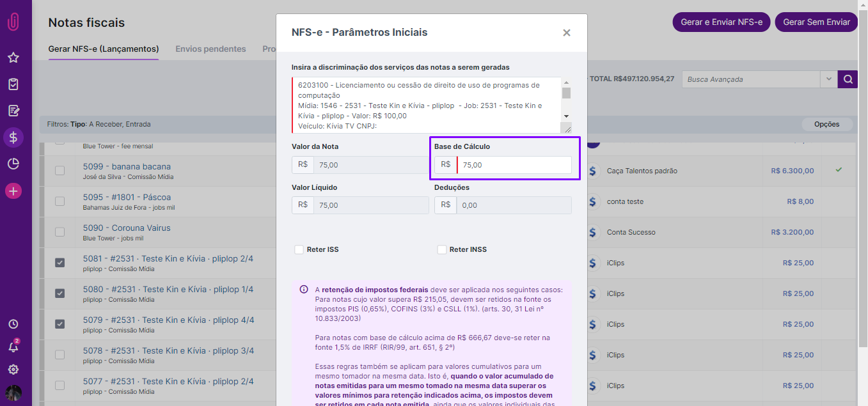868x406 pixels.
Task: Close the NFS-e Parâmetros Iniciais dialog
Action: [566, 33]
